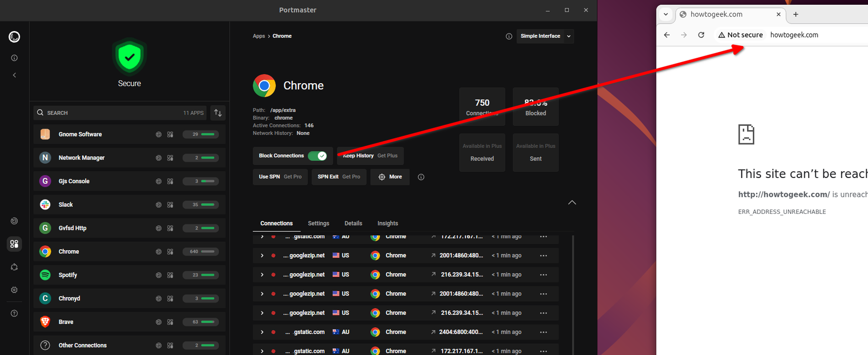This screenshot has width=868, height=355.
Task: Open settings gear icon in left sidebar
Action: pyautogui.click(x=14, y=290)
